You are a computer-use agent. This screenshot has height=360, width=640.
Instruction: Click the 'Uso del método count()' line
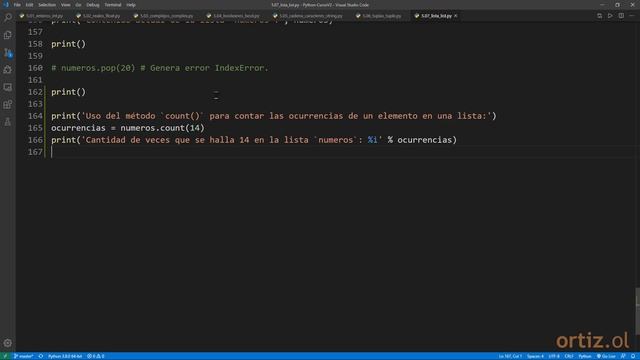click(273, 116)
